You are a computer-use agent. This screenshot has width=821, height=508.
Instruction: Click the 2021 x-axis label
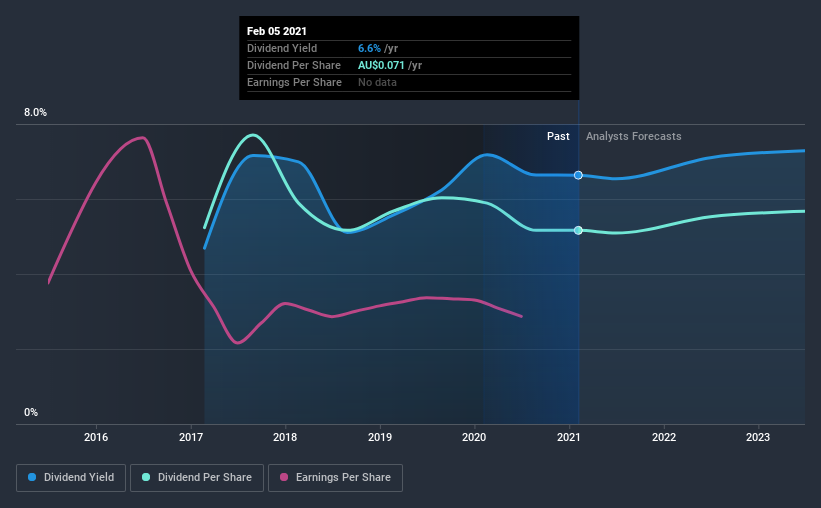(x=569, y=437)
